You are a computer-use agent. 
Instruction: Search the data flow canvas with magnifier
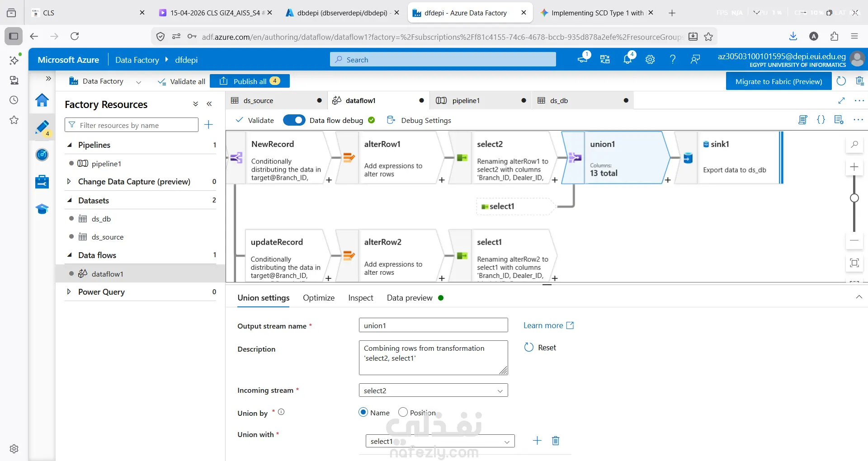pyautogui.click(x=854, y=145)
